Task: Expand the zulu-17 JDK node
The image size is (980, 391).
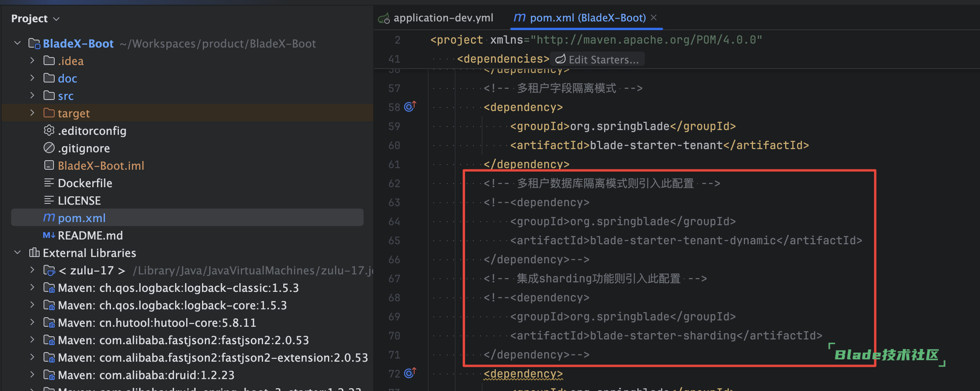Action: pos(32,270)
